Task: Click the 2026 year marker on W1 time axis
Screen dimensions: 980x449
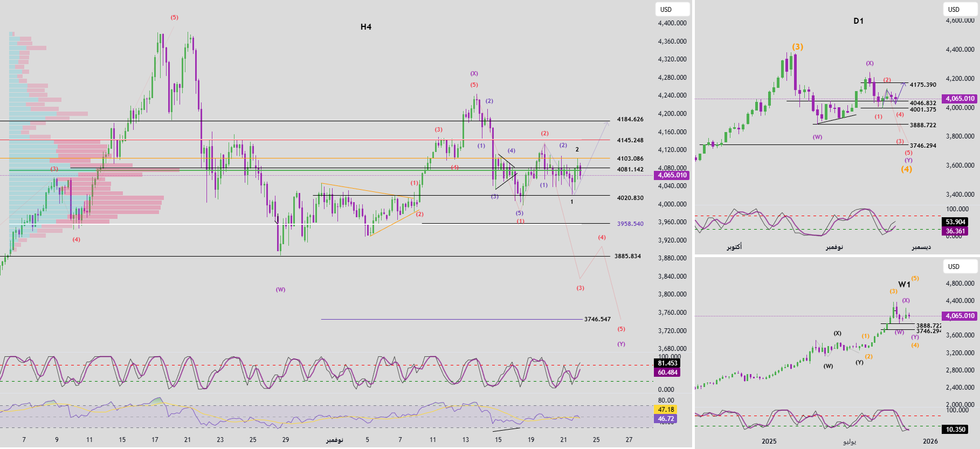Action: coord(930,441)
